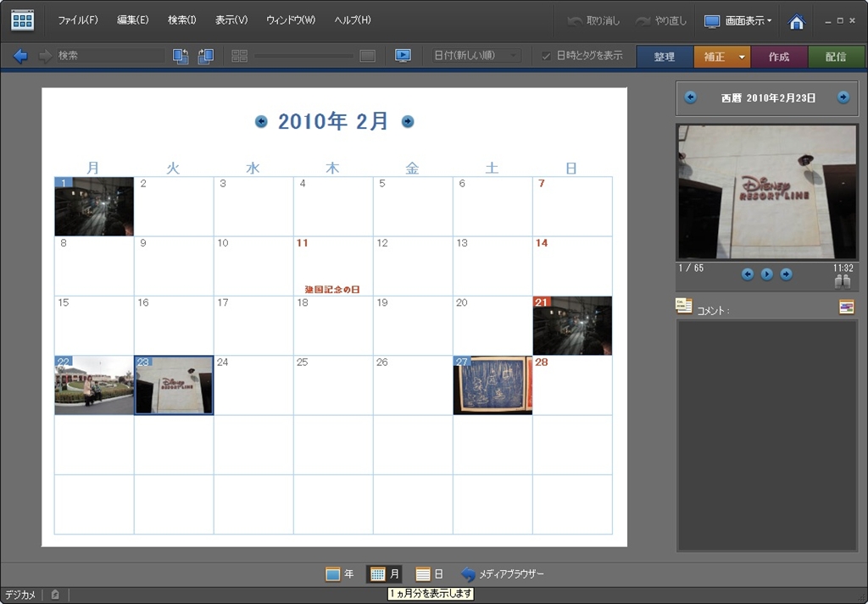Click the home (welcome screen) icon
Screen dimensions: 868x604
coord(796,21)
